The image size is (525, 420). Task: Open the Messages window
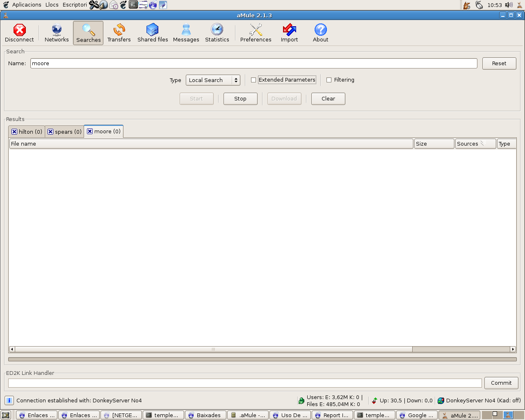[x=186, y=33]
